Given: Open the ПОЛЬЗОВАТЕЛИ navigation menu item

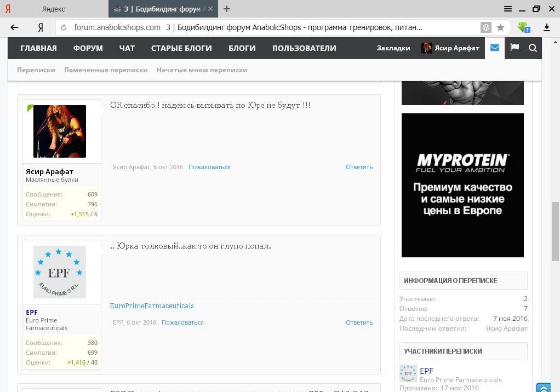Looking at the screenshot, I should click(304, 48).
